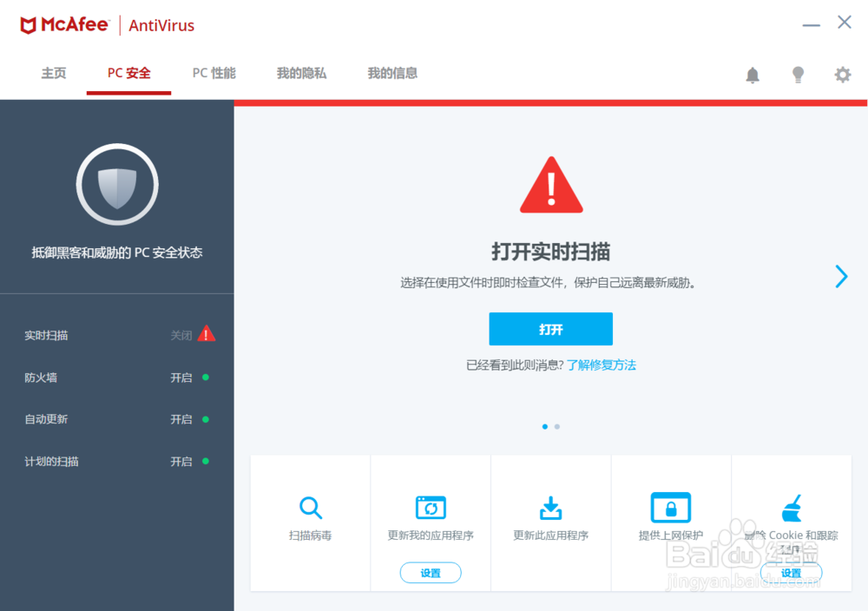This screenshot has height=611, width=868.
Task: Open the lightbulb tips icon
Action: tap(798, 75)
